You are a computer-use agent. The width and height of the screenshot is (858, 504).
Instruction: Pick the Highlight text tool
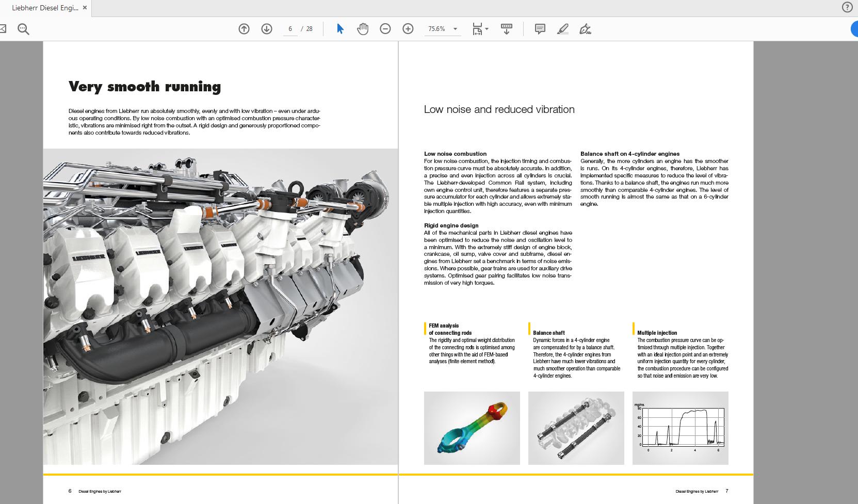tap(562, 29)
